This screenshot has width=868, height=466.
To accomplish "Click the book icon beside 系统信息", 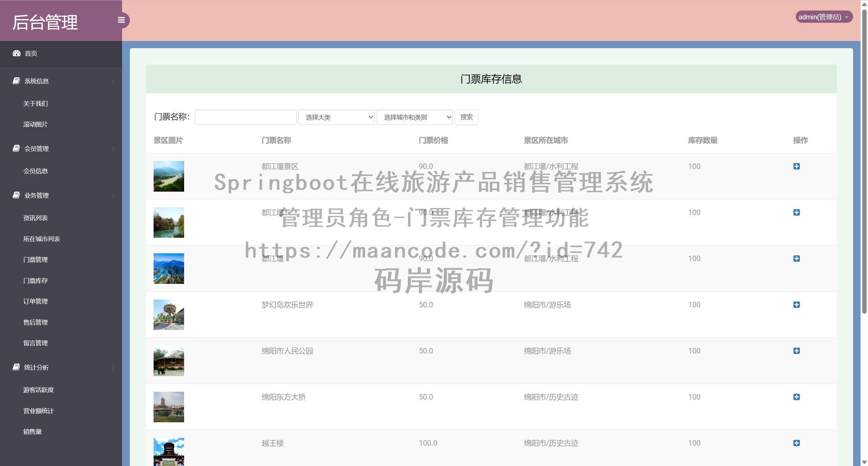I will click(16, 81).
